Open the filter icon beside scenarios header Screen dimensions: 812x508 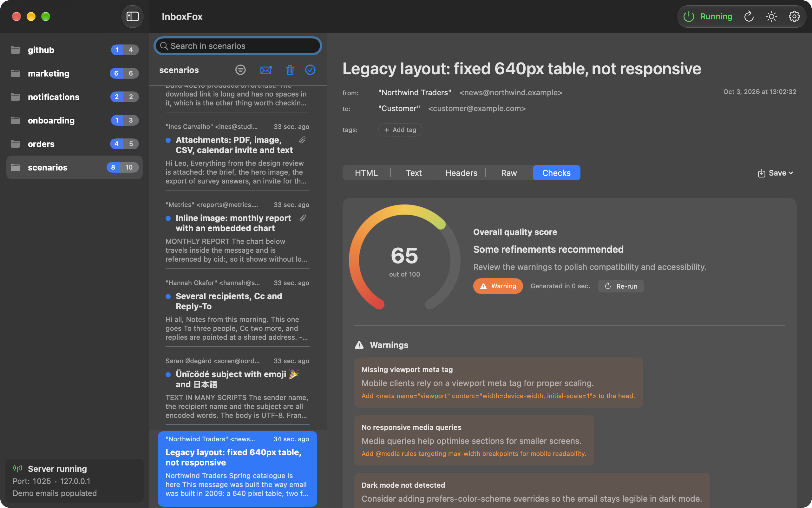pyautogui.click(x=240, y=70)
